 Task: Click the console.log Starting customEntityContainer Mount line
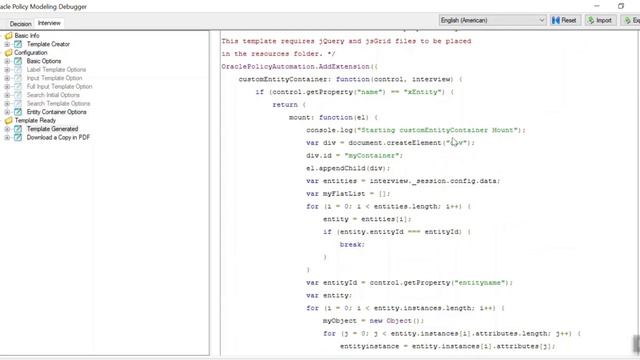pos(416,130)
